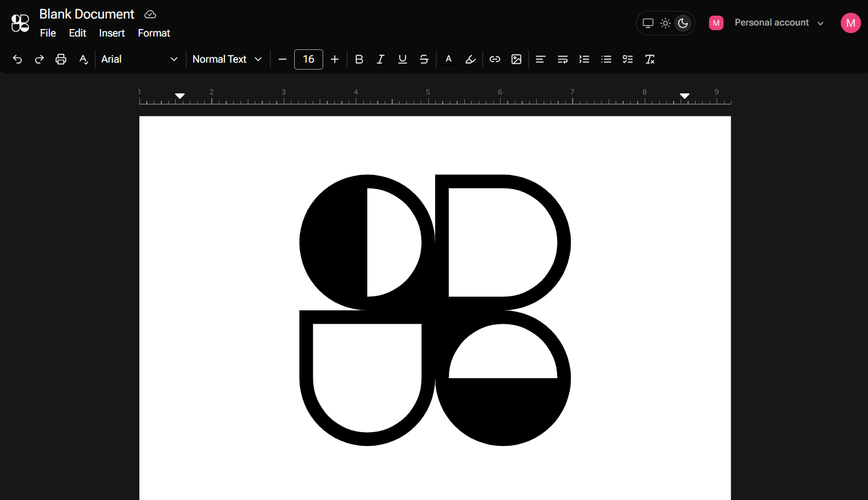Click the font size field showing 16
Viewport: 868px width, 500px height.
pos(309,59)
